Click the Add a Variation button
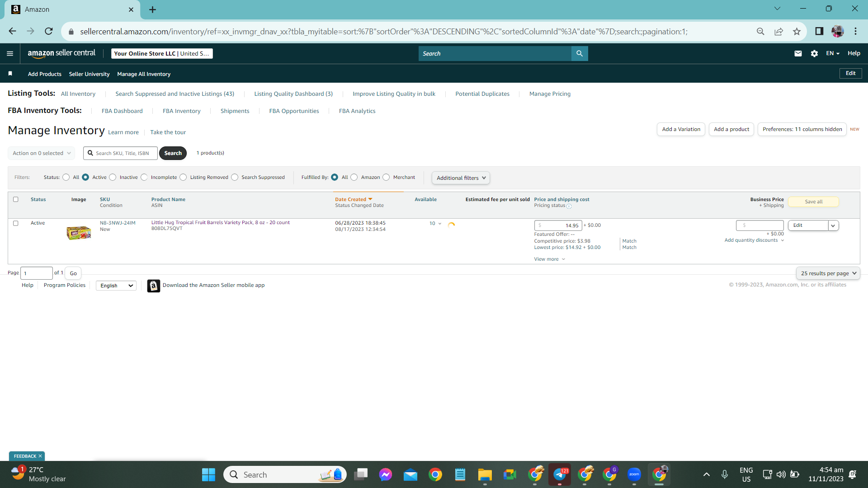Viewport: 868px width, 488px height. click(x=681, y=129)
